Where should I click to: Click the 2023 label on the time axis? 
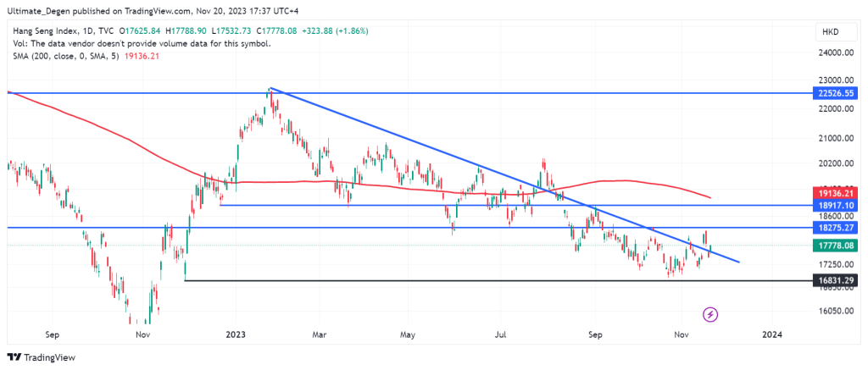(236, 334)
